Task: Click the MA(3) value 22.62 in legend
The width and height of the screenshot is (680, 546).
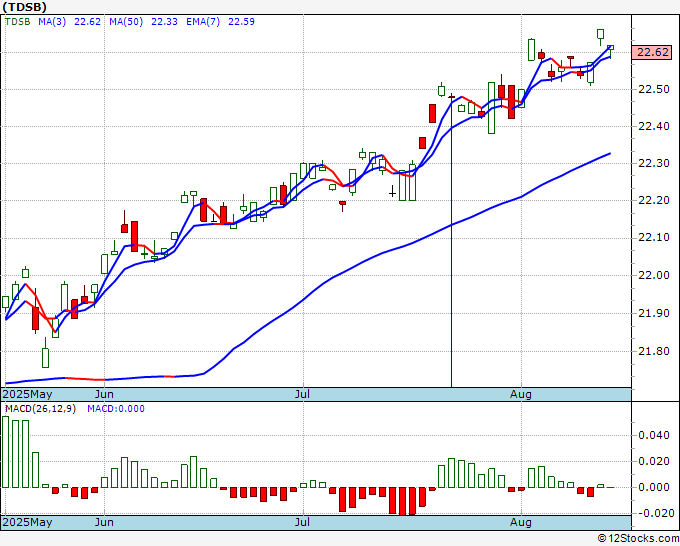Action: click(x=87, y=22)
